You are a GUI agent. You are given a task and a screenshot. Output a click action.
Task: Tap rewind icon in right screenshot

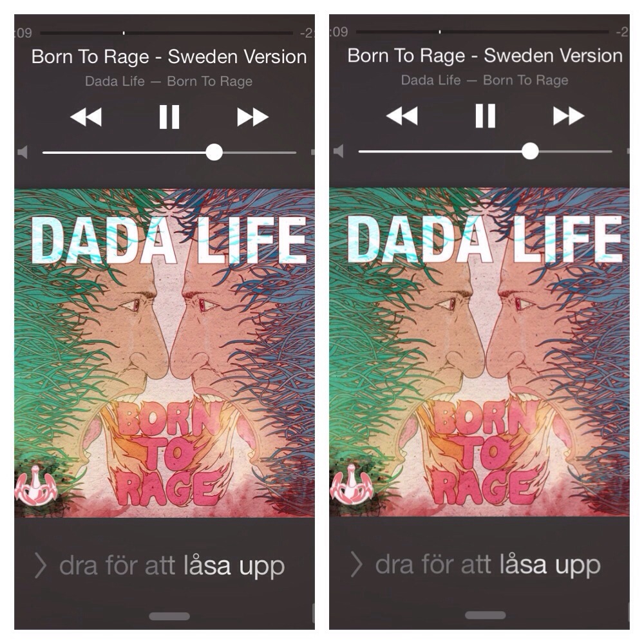tap(402, 116)
